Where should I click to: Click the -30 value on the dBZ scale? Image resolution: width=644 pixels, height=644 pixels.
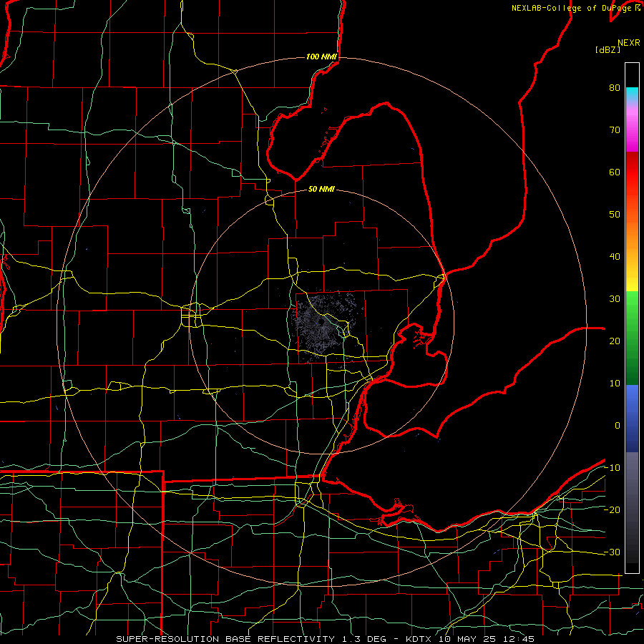pos(612,552)
